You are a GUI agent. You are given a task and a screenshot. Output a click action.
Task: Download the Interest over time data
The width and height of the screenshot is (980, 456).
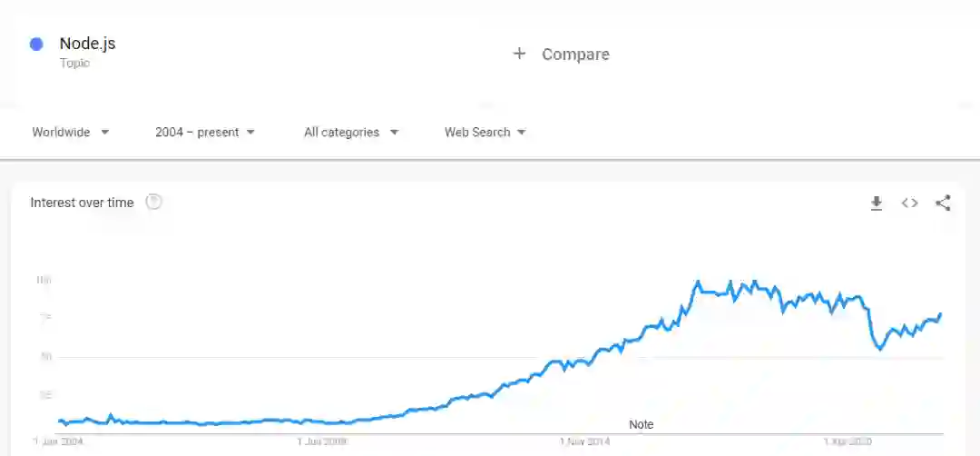[877, 203]
